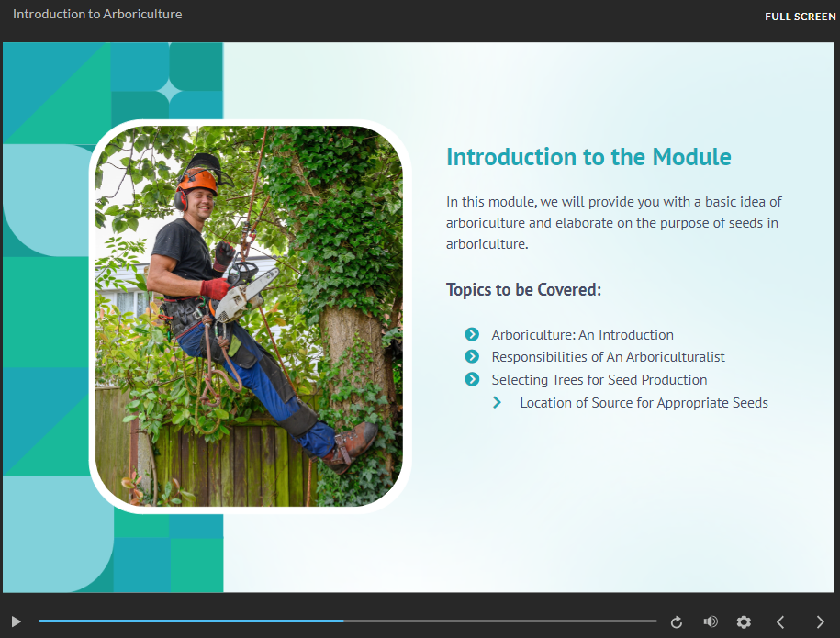Viewport: 840px width, 638px height.
Task: Select the course title 'Introduction to Arboriculture'
Action: tap(96, 14)
